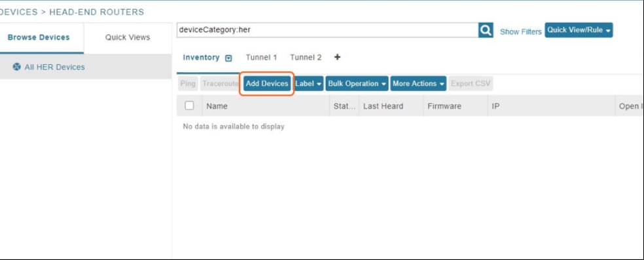Select All HER Devices in the sidebar

coord(86,67)
